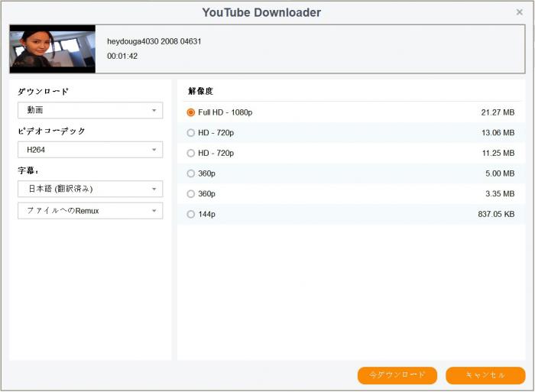Click the video thumbnail preview
Screen dimensions: 535x392
tap(53, 49)
